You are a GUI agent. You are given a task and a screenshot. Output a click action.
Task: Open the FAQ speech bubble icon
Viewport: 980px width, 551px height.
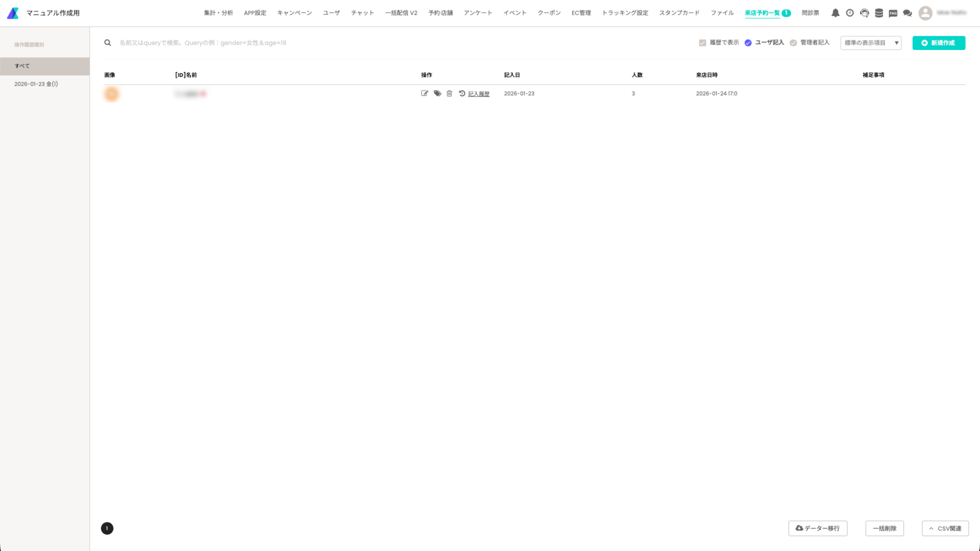point(893,13)
